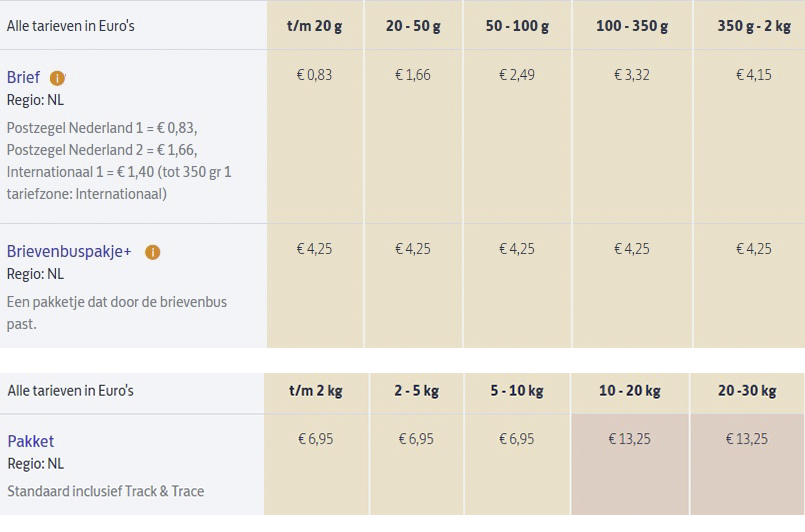Select the 100 - 350 g column header

click(x=632, y=26)
